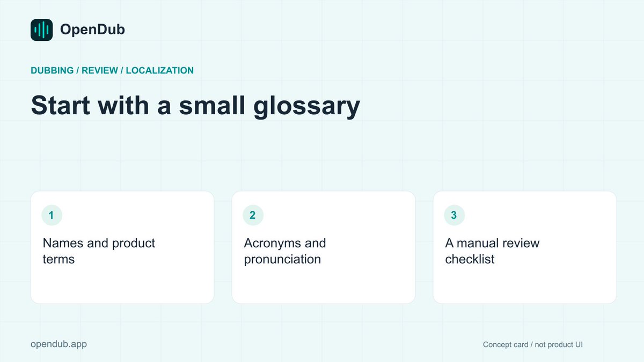The width and height of the screenshot is (644, 362).
Task: Open the opendub.app link
Action: pyautogui.click(x=58, y=344)
